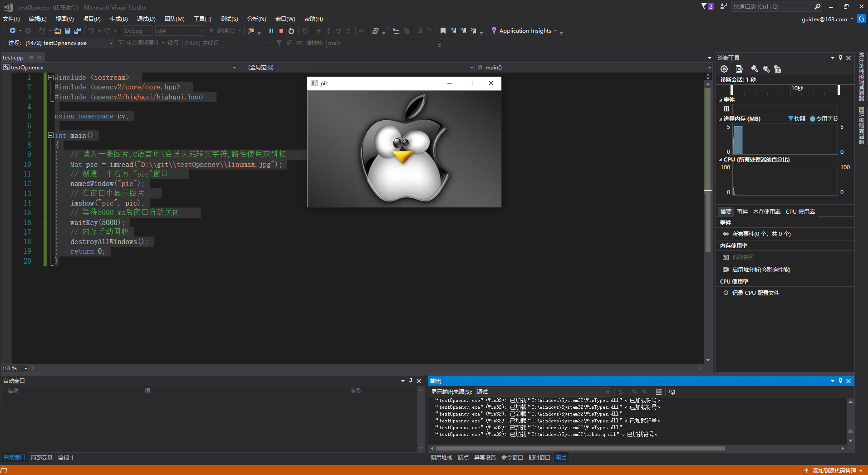This screenshot has height=475, width=868.
Task: Toggle bookmark with the bookmark icon
Action: click(x=443, y=31)
